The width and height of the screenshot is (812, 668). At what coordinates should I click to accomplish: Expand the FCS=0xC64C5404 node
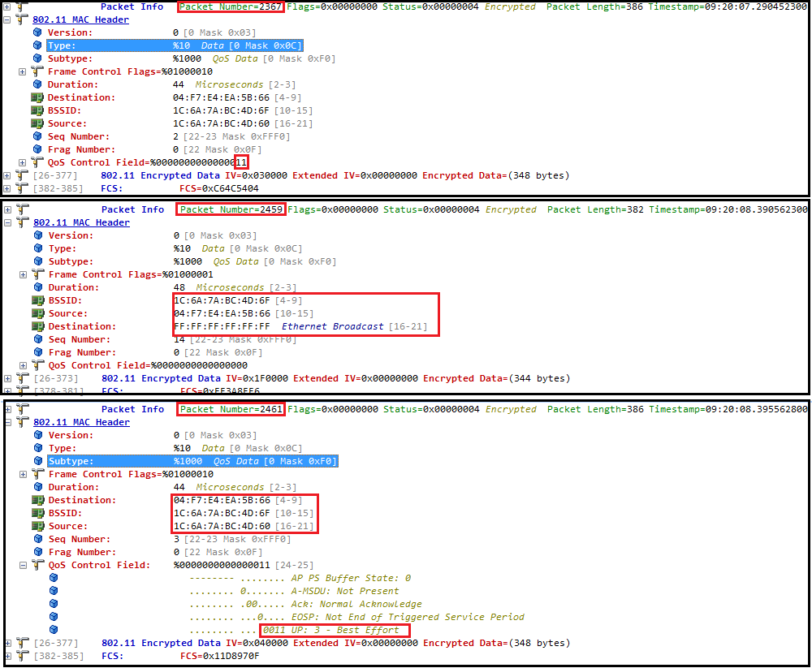click(7, 188)
